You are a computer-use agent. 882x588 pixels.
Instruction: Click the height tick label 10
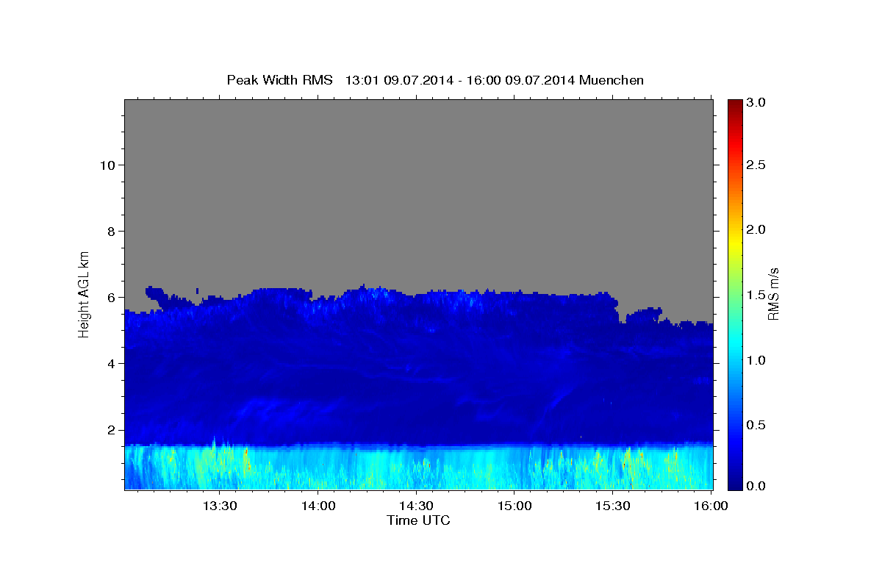coord(107,165)
